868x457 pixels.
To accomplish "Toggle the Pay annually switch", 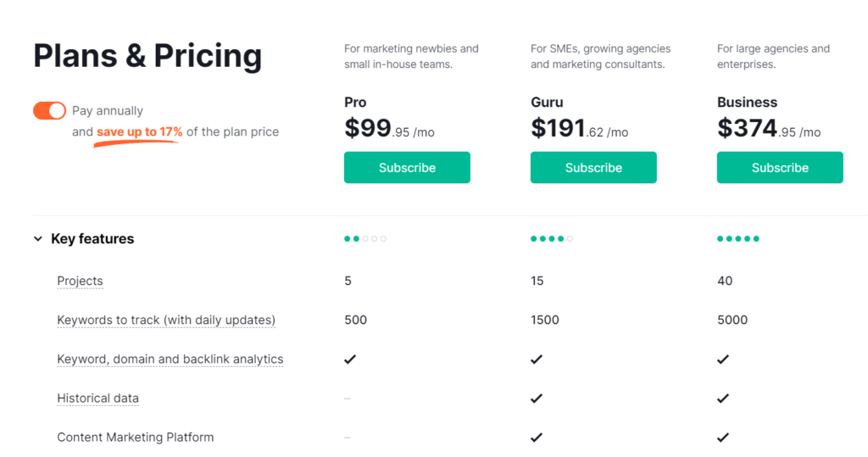I will tap(49, 111).
